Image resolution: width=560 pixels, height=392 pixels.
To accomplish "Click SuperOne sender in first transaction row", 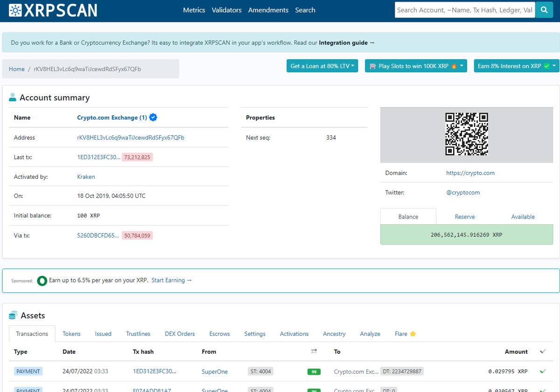I will pos(215,371).
